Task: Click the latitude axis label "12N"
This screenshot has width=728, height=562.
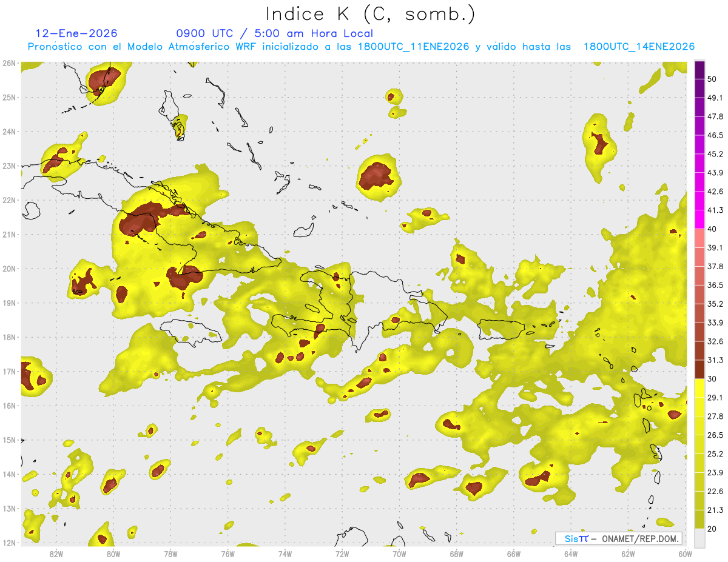Action: click(x=9, y=543)
